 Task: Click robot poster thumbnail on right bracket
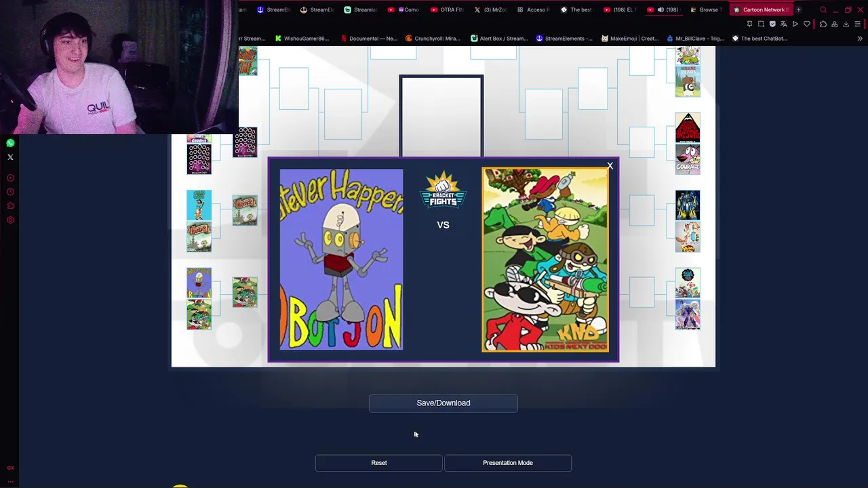688,205
